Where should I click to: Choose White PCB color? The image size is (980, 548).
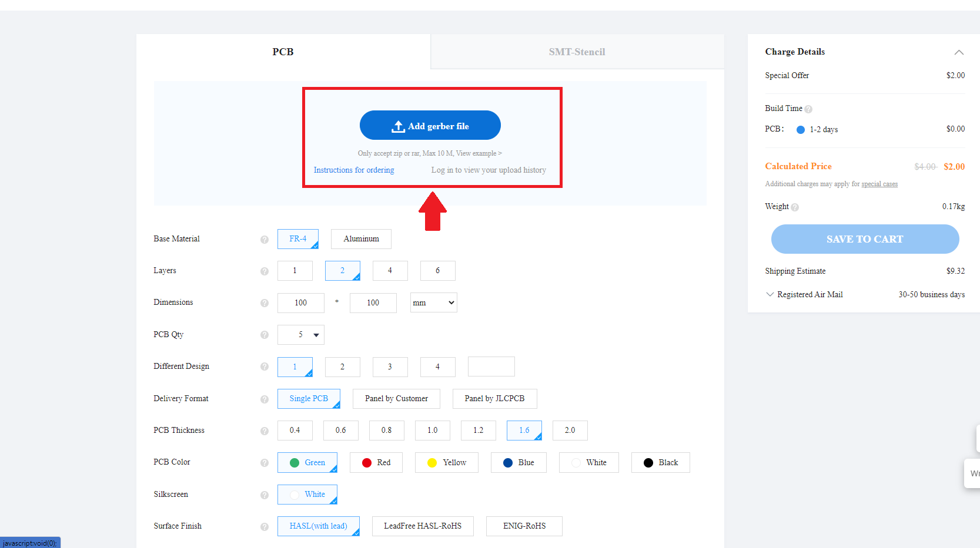589,462
